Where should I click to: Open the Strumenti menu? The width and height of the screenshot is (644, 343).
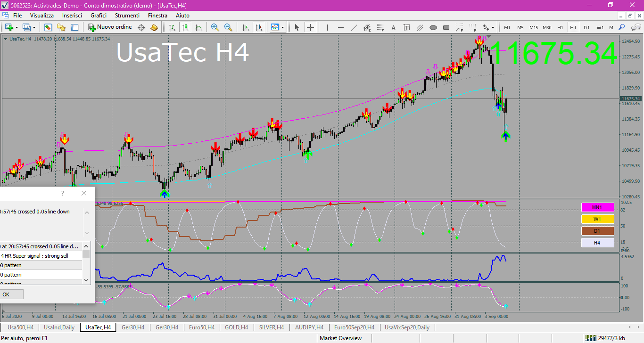(127, 16)
